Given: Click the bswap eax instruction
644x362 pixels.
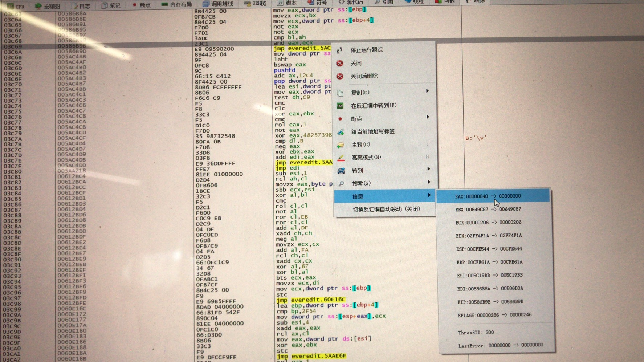Looking at the screenshot, I should tap(290, 65).
